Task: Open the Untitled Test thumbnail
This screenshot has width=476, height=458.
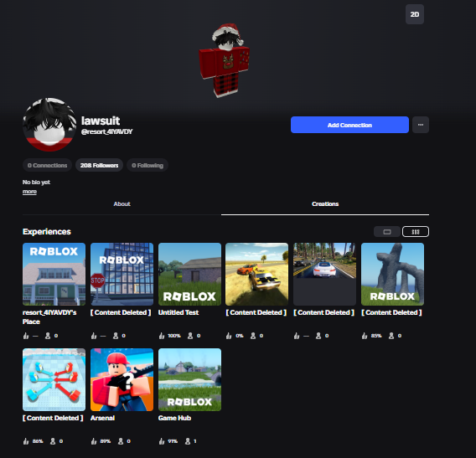Action: pyautogui.click(x=189, y=274)
